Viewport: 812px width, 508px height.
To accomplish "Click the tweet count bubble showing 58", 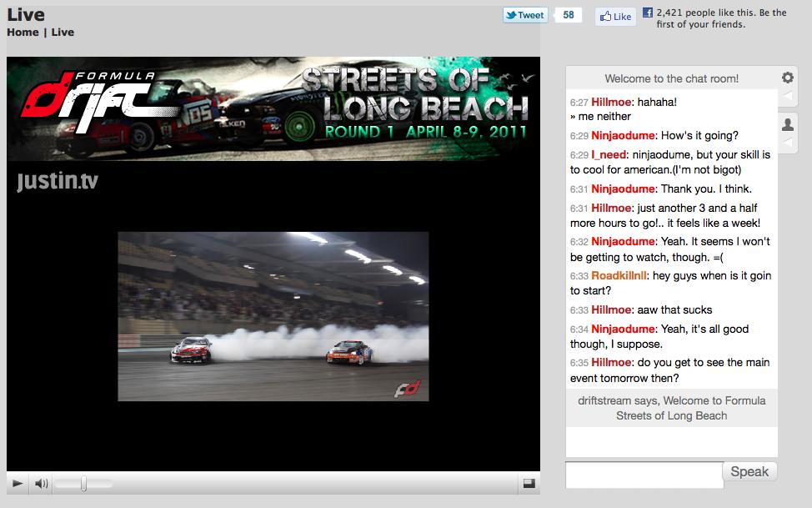I will (x=569, y=15).
